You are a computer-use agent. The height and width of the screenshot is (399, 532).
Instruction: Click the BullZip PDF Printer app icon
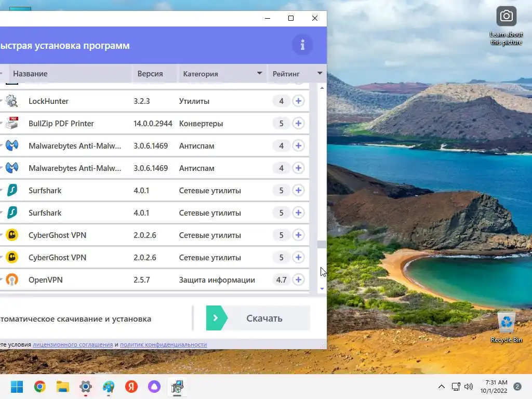coord(12,123)
